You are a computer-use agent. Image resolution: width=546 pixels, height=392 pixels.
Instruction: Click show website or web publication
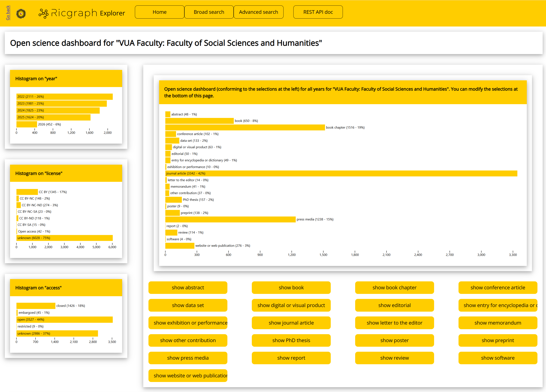coord(188,375)
